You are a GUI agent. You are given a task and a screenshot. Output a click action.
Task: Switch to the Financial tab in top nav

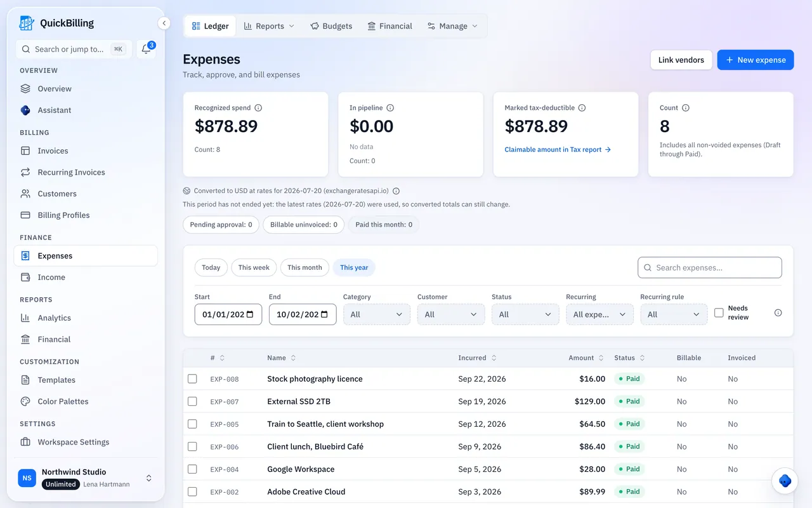pyautogui.click(x=390, y=26)
